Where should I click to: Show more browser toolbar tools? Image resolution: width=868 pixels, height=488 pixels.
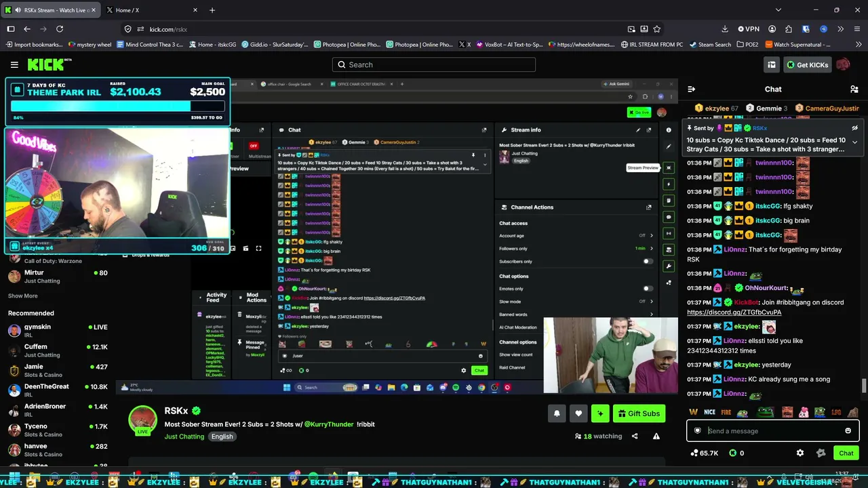[x=840, y=29]
